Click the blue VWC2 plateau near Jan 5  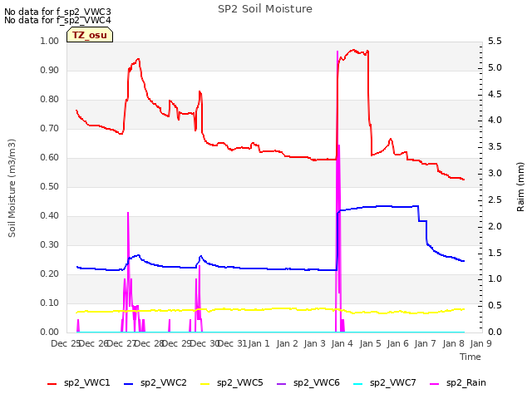click(x=383, y=206)
